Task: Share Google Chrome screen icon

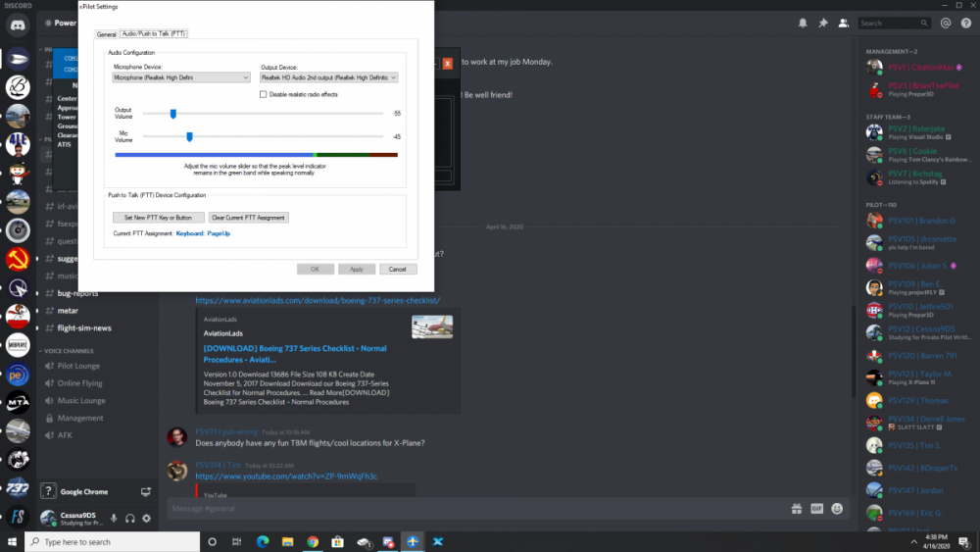Action: pyautogui.click(x=146, y=492)
